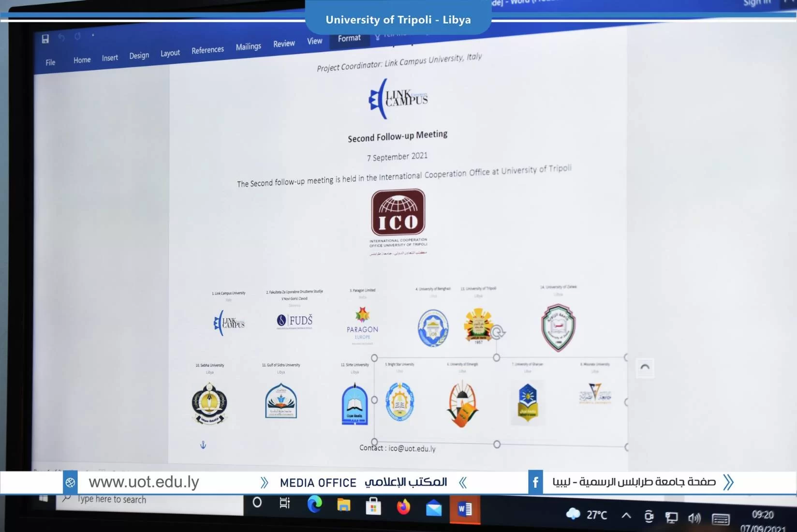Click the volume speaker icon in system tray
This screenshot has height=532, width=797.
tap(694, 518)
